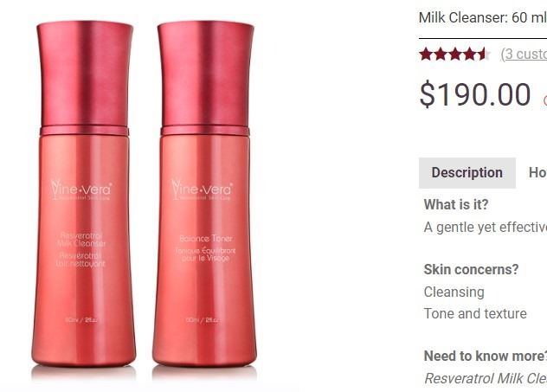Click the 'What is it?' heading
The width and height of the screenshot is (547, 392).
(456, 204)
